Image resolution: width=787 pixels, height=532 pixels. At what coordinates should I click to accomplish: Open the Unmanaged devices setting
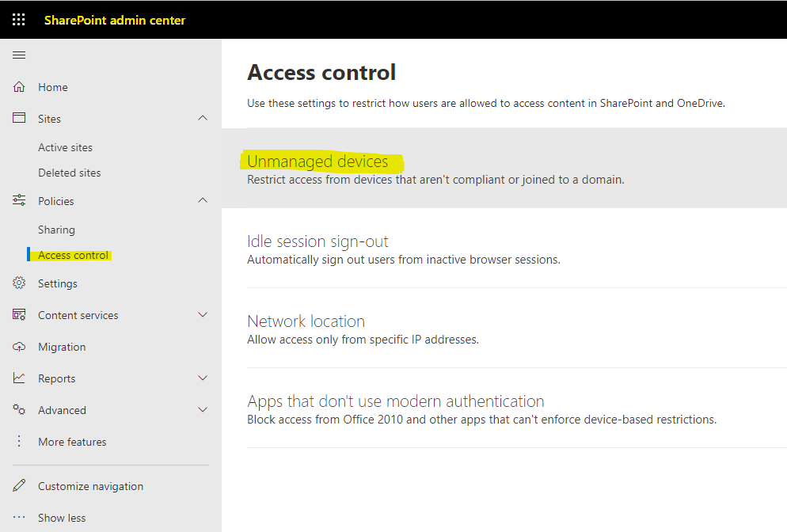[317, 161]
